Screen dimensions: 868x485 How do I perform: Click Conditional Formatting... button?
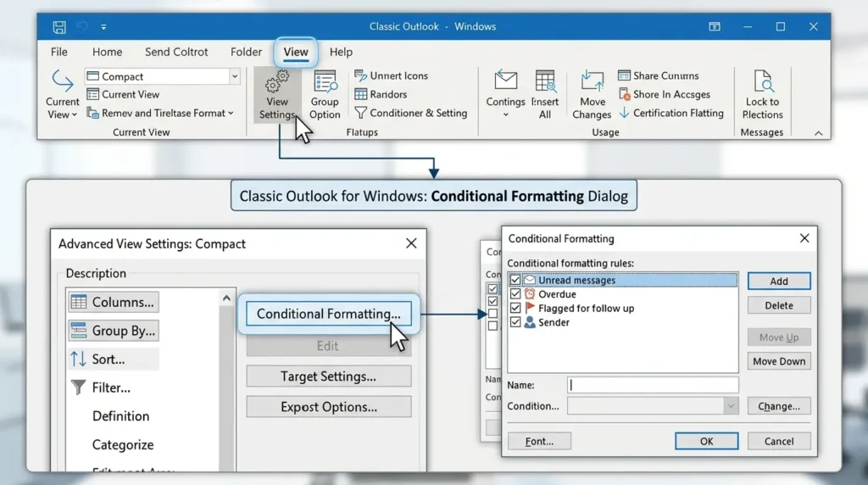(x=329, y=314)
